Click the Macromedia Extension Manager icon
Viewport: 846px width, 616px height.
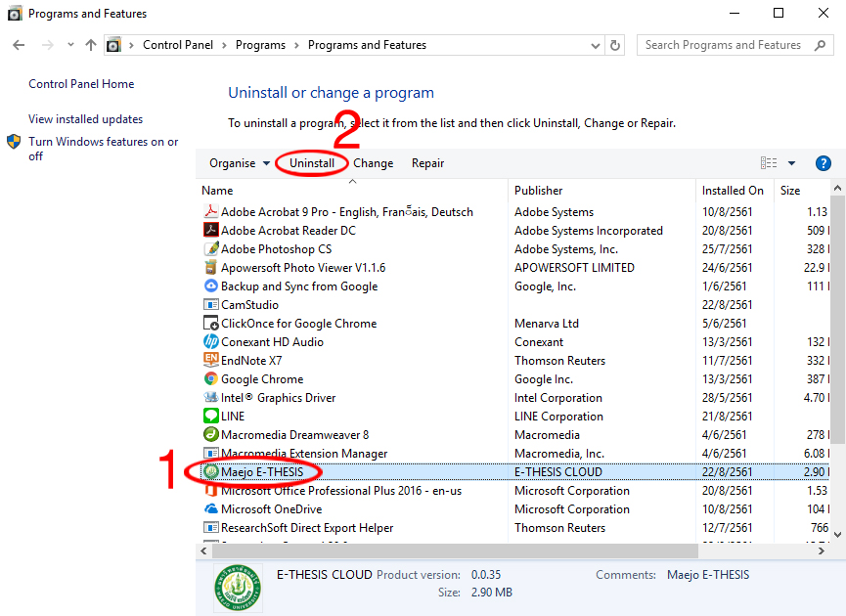211,454
